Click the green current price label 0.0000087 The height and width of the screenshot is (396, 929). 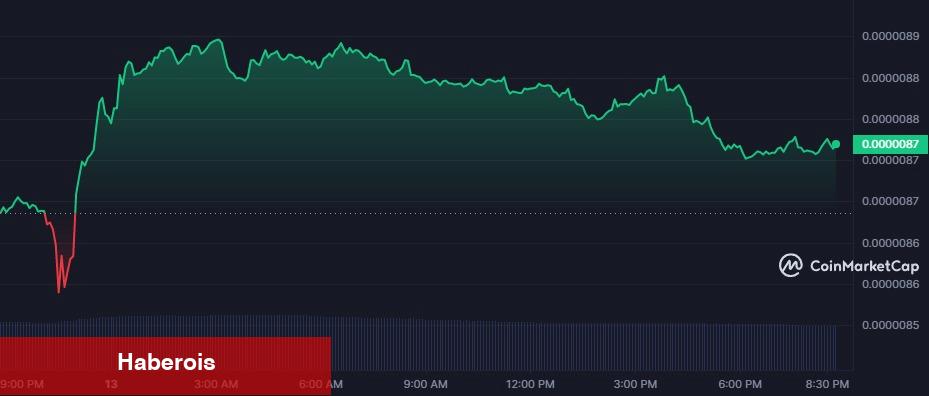(890, 144)
